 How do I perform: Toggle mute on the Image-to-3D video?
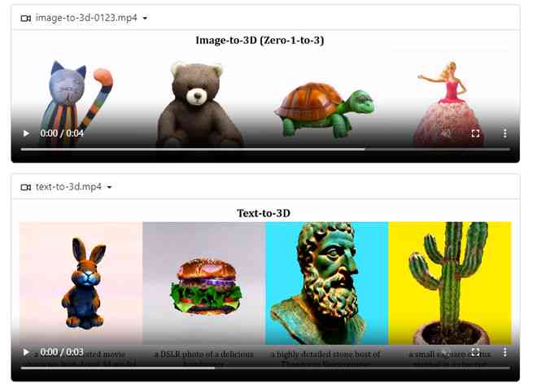click(x=446, y=133)
